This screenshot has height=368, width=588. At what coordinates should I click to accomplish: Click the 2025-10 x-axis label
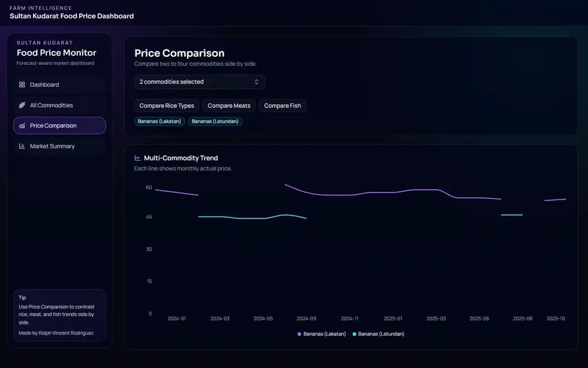click(x=555, y=319)
